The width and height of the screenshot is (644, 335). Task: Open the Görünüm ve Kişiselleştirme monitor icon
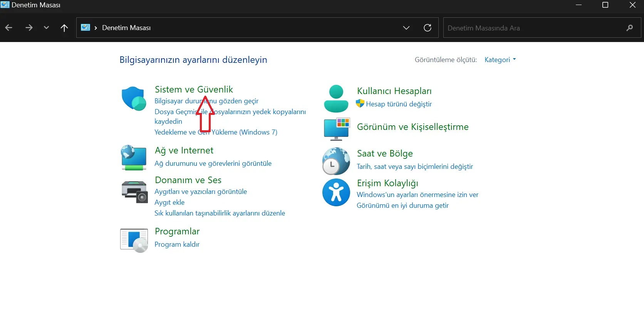337,129
